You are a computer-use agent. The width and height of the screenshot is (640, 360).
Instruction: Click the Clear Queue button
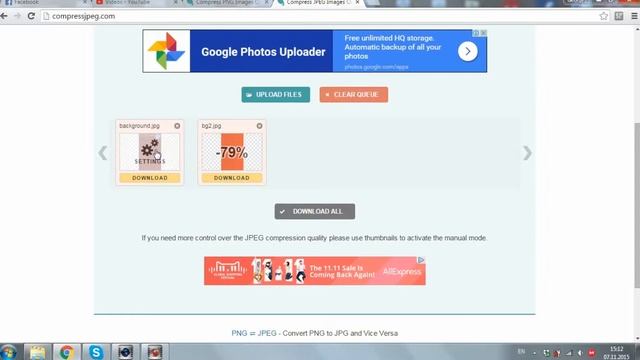(353, 95)
